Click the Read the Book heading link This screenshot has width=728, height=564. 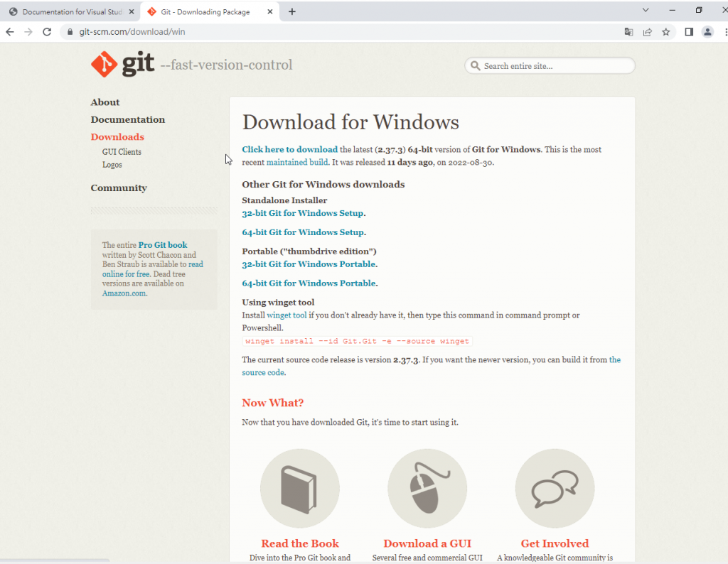point(300,543)
